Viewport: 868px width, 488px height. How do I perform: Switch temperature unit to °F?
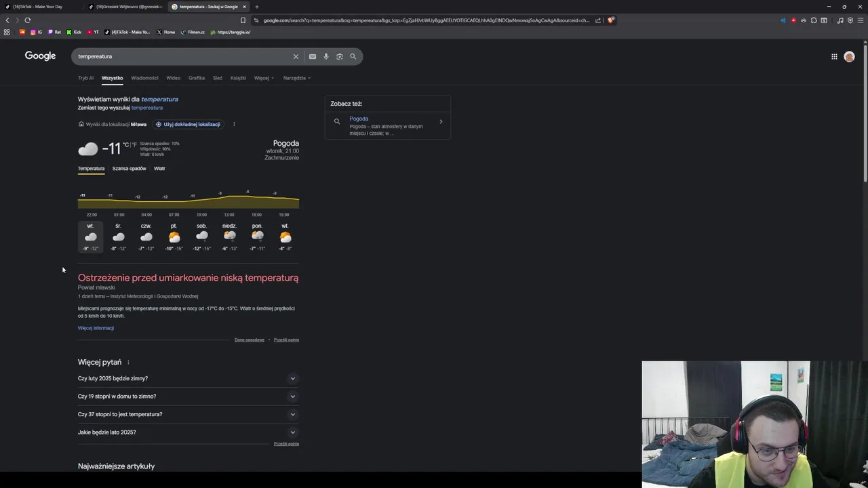[134, 145]
